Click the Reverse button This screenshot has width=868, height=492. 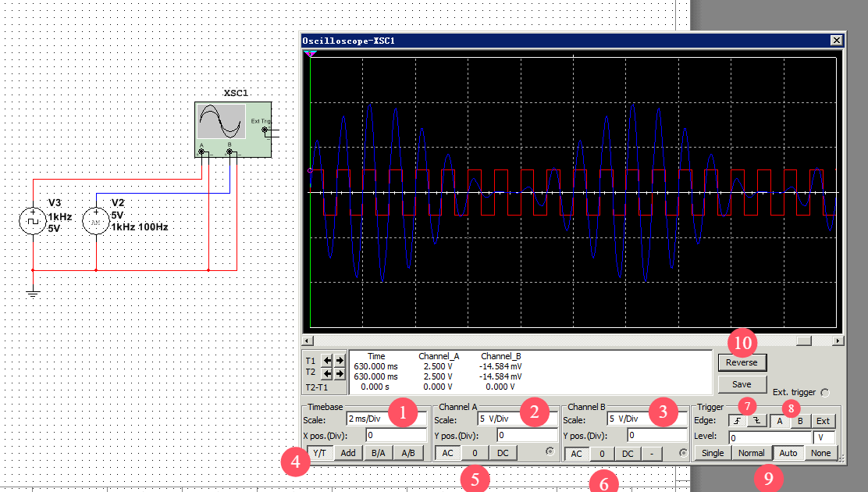point(742,362)
